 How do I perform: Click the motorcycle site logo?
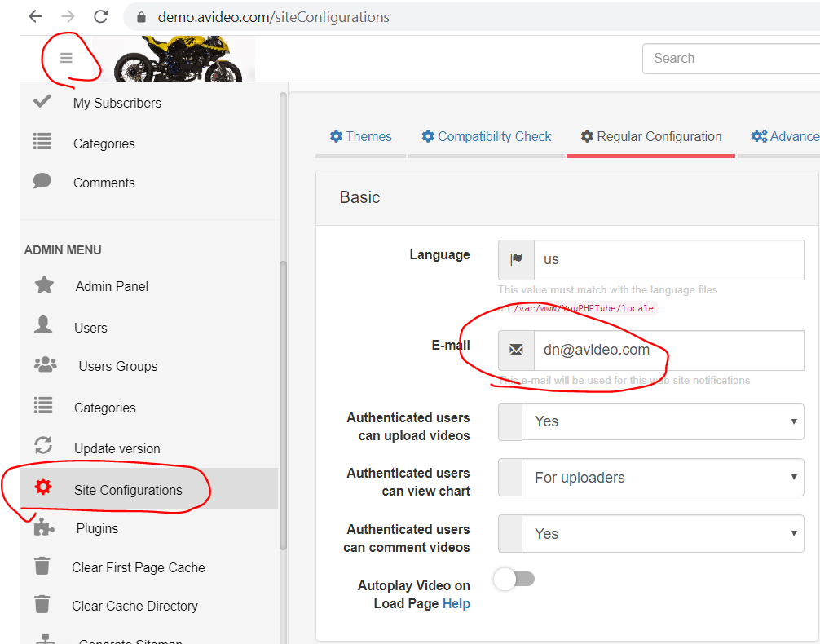tap(178, 59)
